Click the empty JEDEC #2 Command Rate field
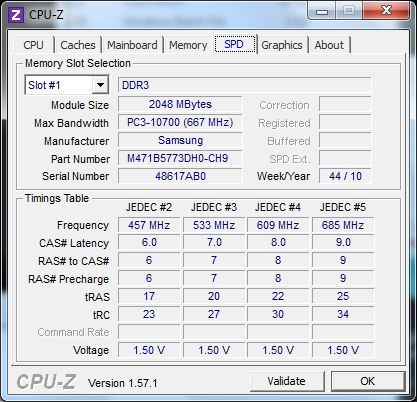Screen dimensions: 417x402 (x=149, y=332)
